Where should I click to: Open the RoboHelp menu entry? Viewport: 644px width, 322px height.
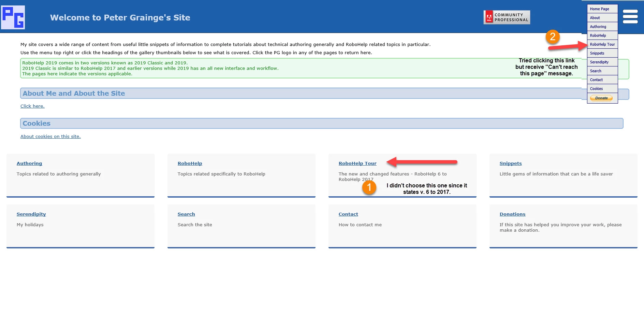point(602,35)
